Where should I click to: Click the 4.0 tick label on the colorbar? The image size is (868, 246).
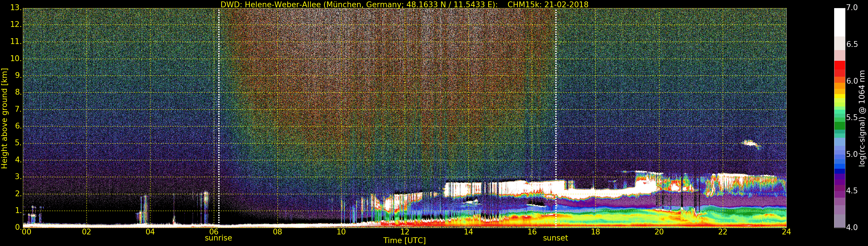coord(852,227)
